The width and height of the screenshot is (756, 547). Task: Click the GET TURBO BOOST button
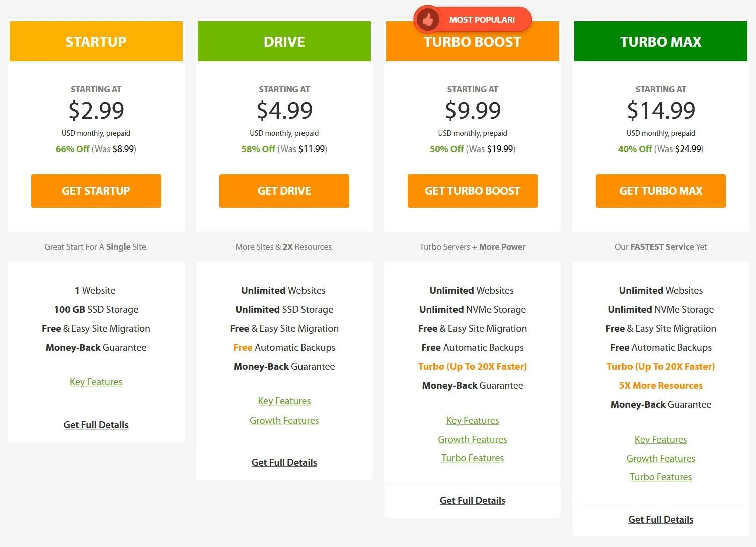pyautogui.click(x=472, y=191)
